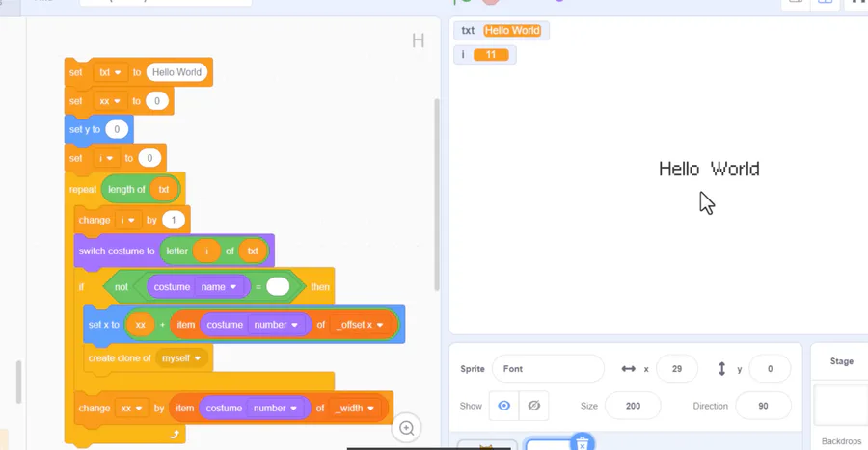Screen dimensions: 868x450
Task: Click the switch costume to block
Action: click(x=117, y=251)
